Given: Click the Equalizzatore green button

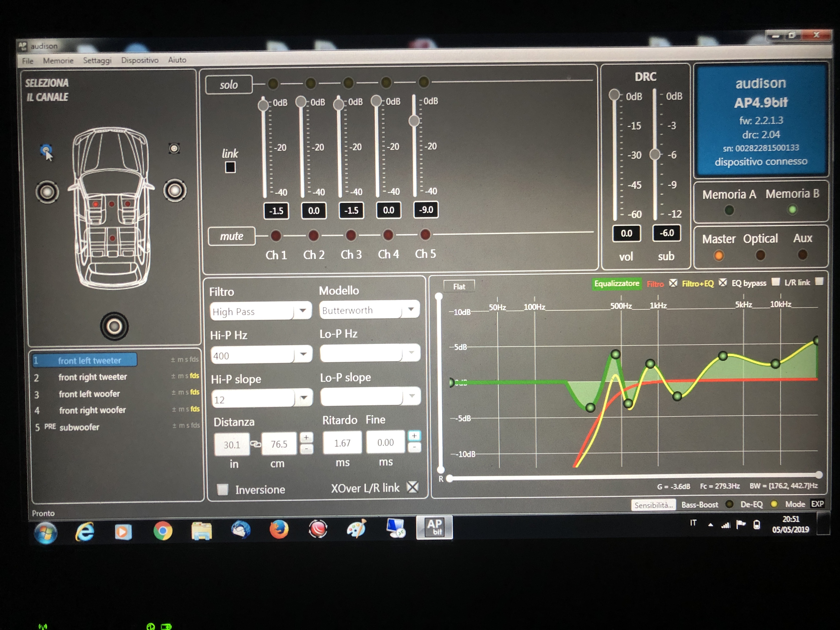Looking at the screenshot, I should click(x=617, y=284).
